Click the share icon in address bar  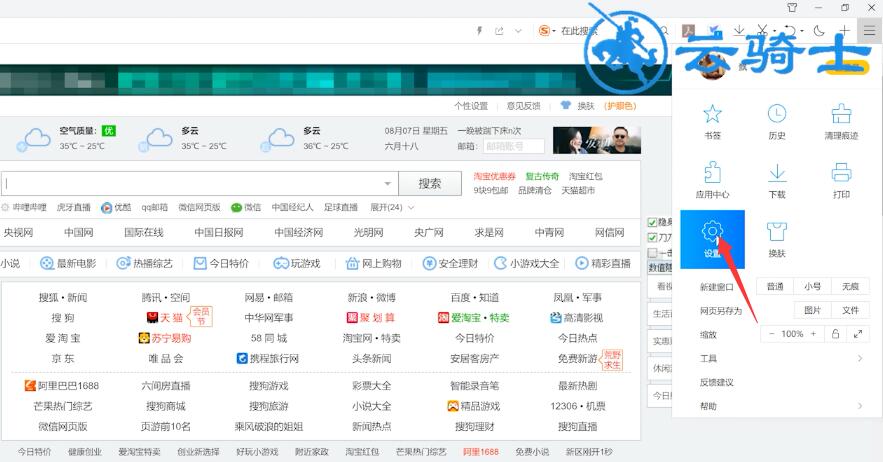click(499, 31)
